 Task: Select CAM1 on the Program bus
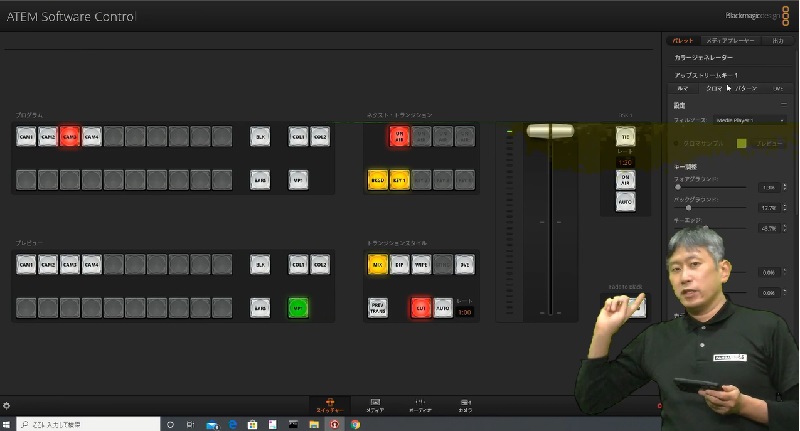[26, 137]
